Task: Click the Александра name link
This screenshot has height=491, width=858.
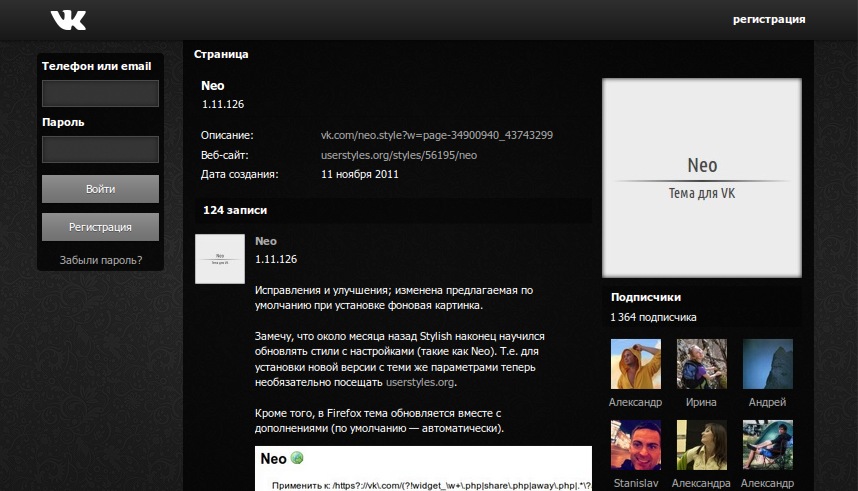Action: 701,483
